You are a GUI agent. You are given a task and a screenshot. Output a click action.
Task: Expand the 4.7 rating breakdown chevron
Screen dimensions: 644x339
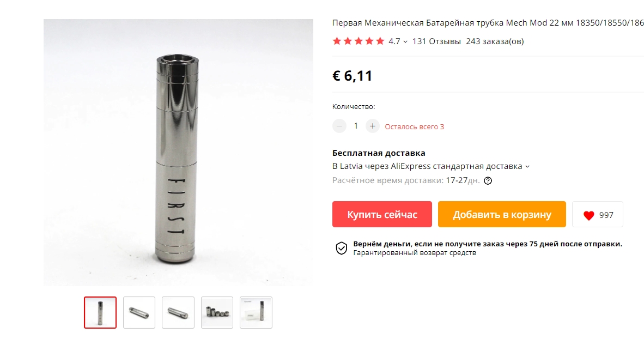point(405,41)
